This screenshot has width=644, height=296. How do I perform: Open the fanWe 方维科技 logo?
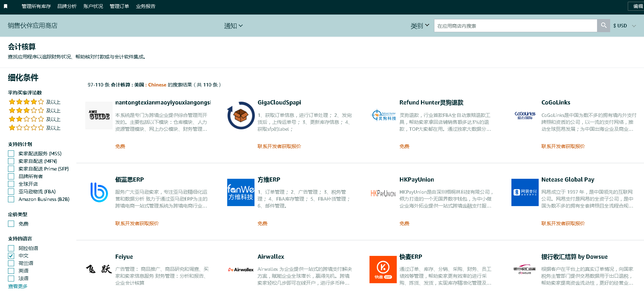pyautogui.click(x=241, y=192)
